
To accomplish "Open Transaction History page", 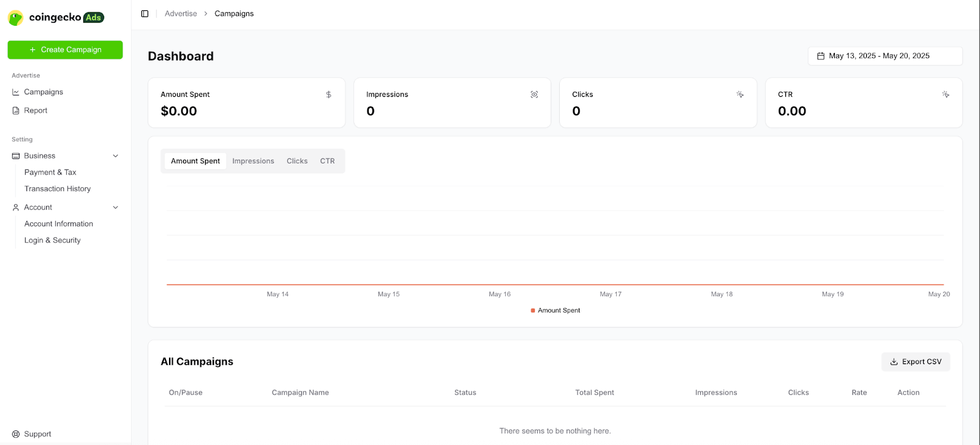I will (58, 189).
